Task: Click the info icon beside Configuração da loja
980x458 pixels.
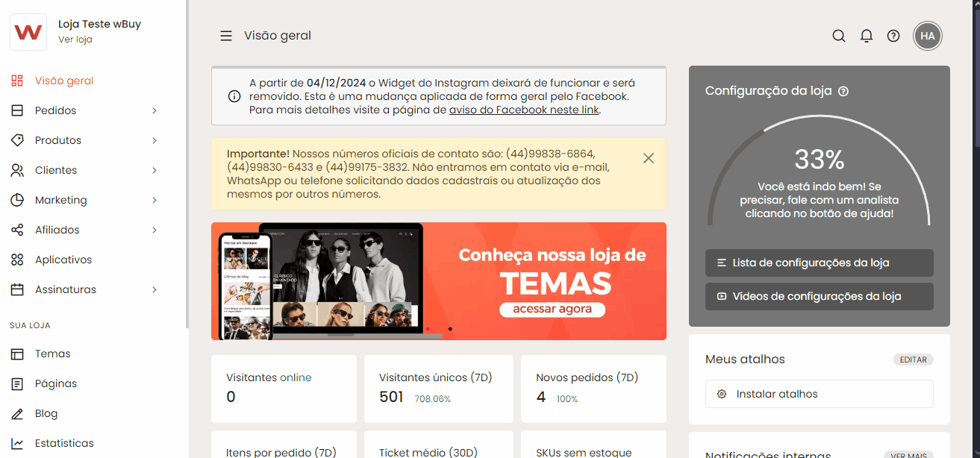Action: tap(843, 91)
